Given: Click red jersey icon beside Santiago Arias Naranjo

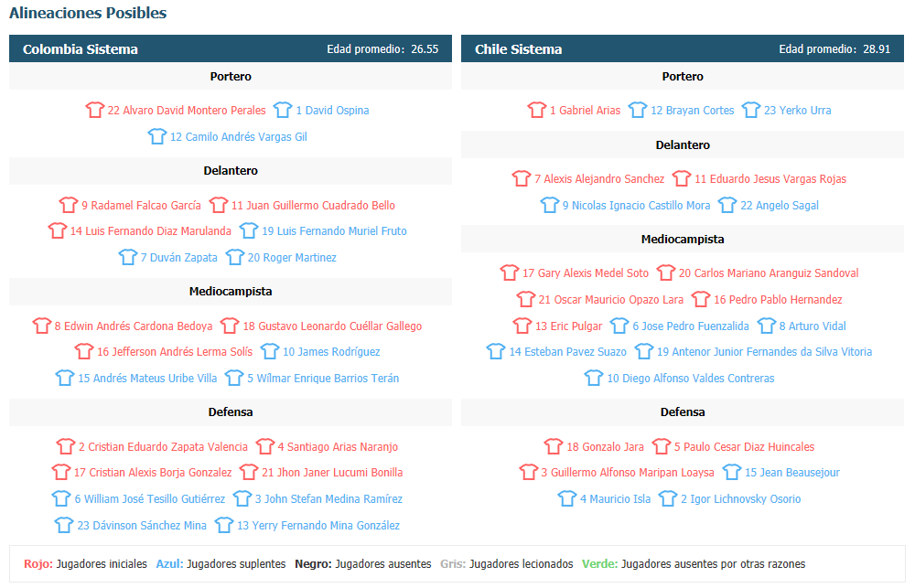Looking at the screenshot, I should [265, 446].
